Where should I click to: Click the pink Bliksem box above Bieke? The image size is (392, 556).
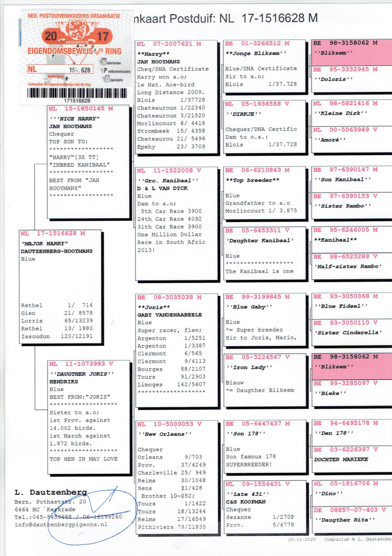351,367
